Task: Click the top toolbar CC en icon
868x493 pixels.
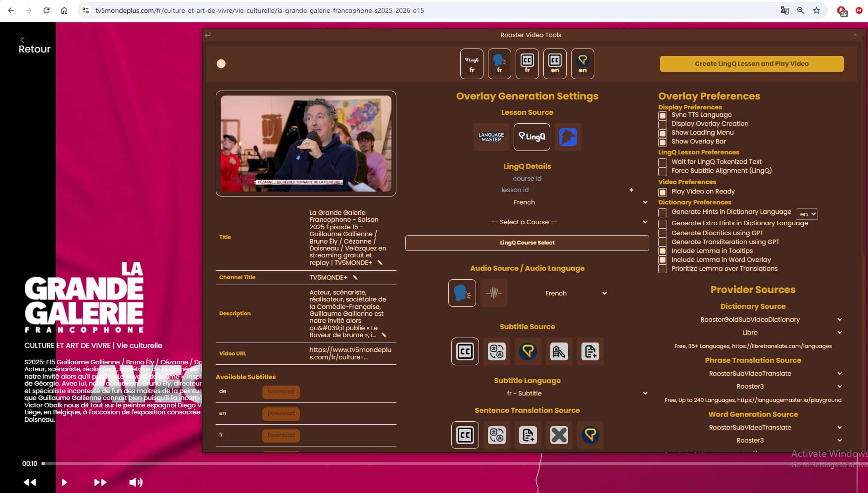Action: coord(555,64)
